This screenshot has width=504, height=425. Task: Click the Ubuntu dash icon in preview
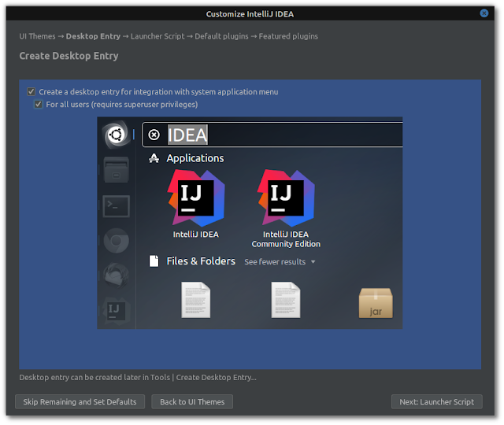[116, 135]
